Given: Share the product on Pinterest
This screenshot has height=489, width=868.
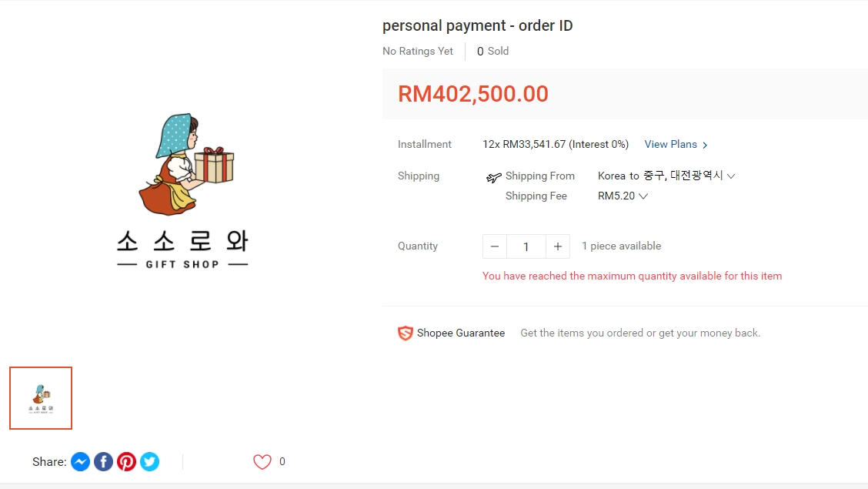Looking at the screenshot, I should click(x=127, y=461).
